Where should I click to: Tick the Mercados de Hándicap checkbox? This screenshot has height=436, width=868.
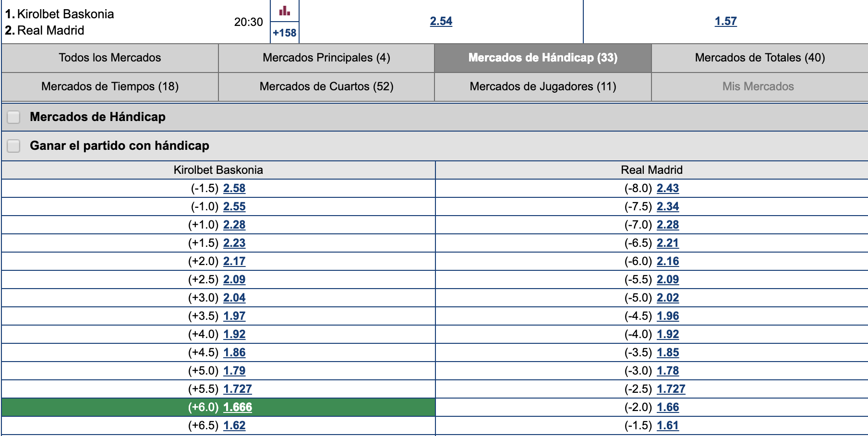(x=13, y=117)
